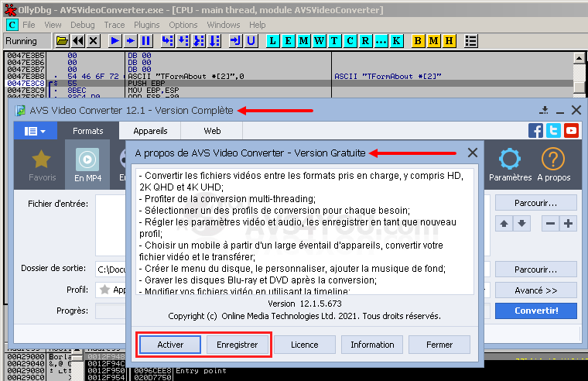Open Executable modules with E button
This screenshot has width=588, height=381.
coord(288,40)
